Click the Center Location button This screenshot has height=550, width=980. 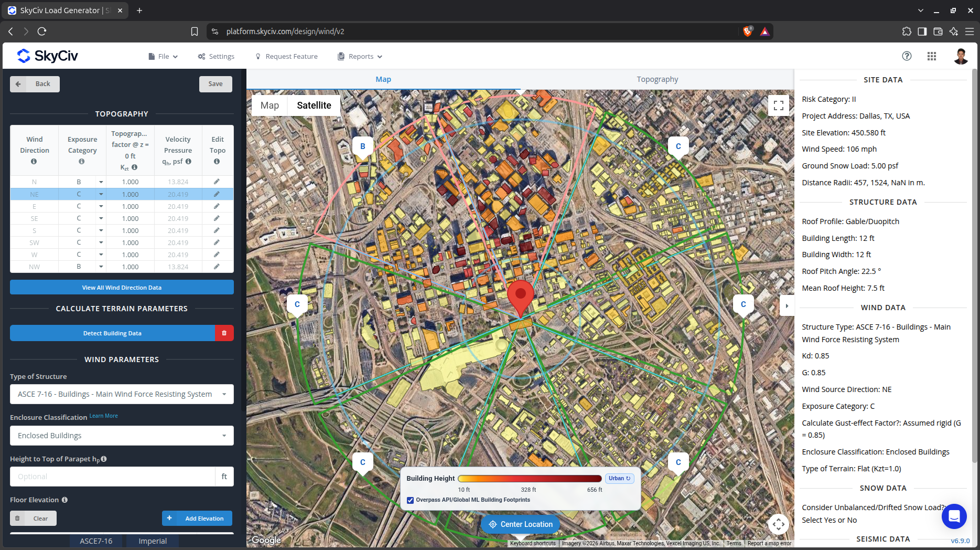coord(520,524)
